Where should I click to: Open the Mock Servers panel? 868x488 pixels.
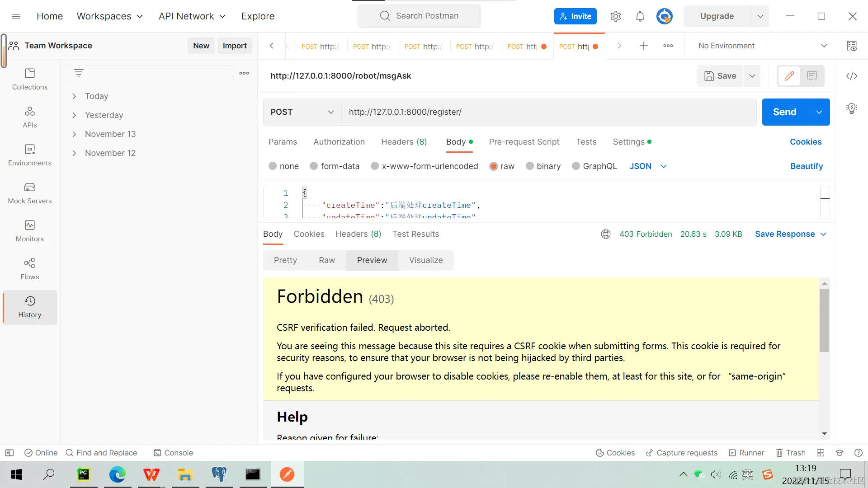(30, 193)
